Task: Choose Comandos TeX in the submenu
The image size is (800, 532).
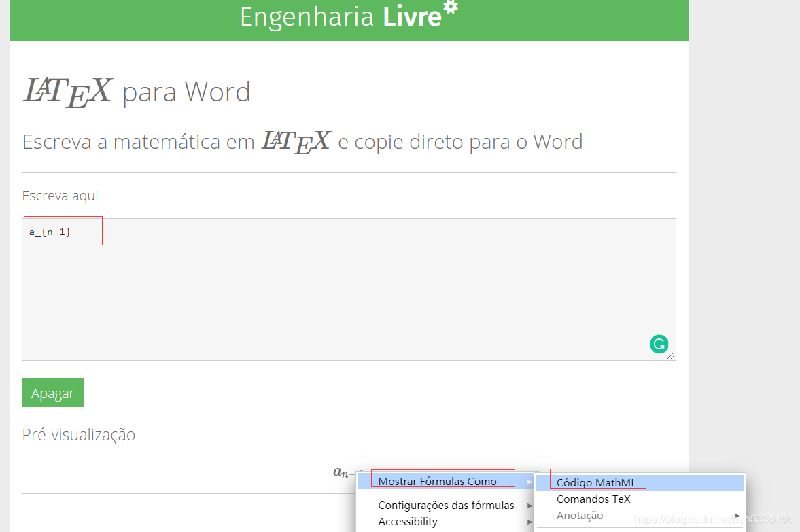Action: click(x=593, y=499)
